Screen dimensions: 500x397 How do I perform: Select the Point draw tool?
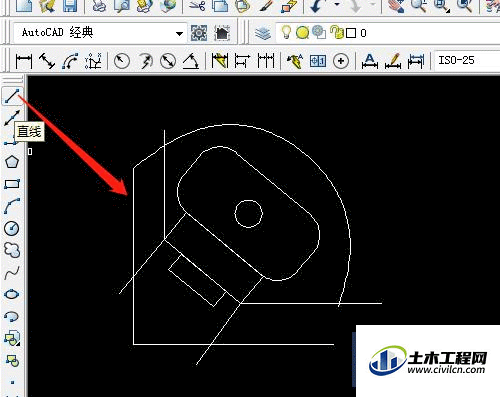coord(13,382)
